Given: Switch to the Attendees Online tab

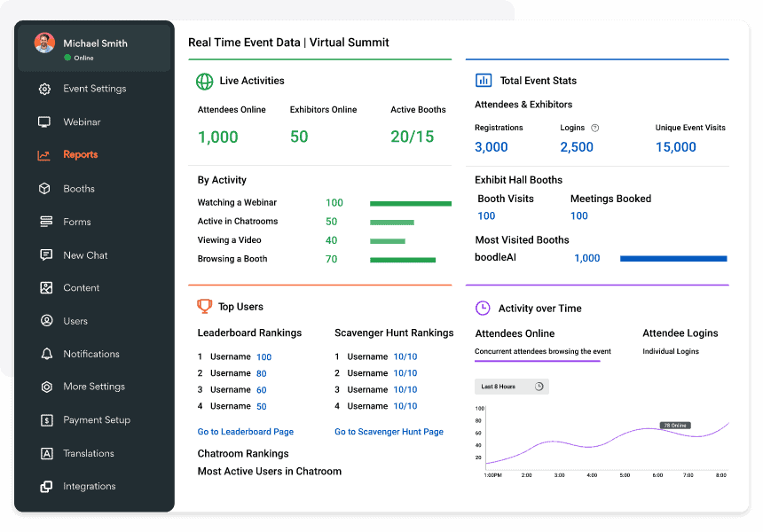Looking at the screenshot, I should (x=515, y=333).
